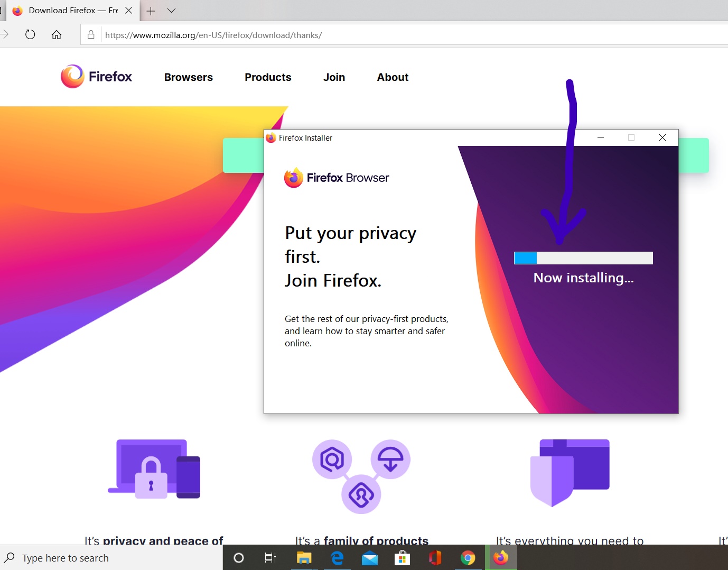Click the 'It's everything you need to' text
Viewport: 728px width, 570px height.
(x=570, y=540)
